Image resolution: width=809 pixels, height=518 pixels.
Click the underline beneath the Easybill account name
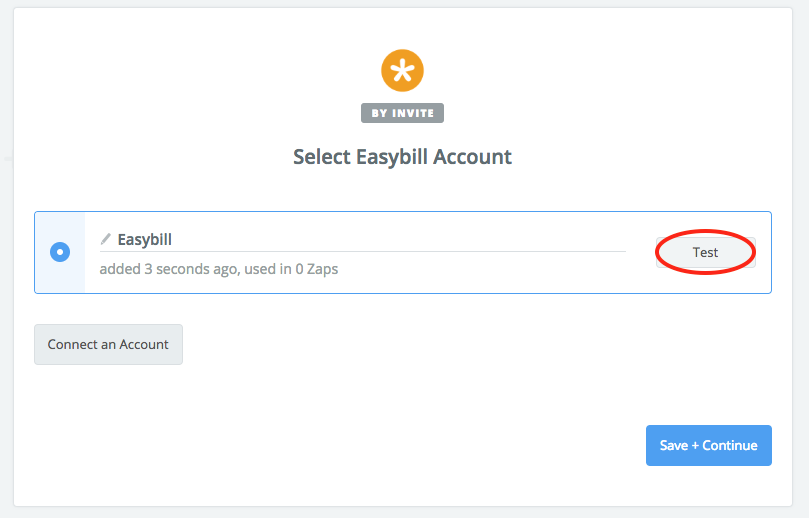tap(362, 251)
